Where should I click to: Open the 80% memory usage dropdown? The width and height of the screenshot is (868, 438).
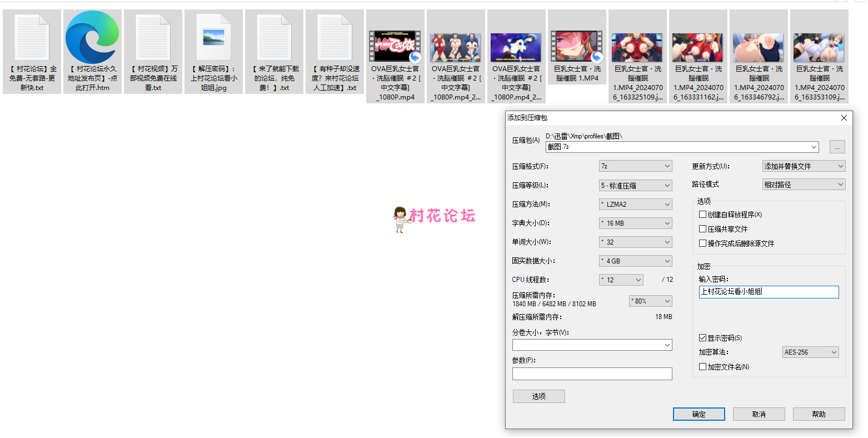click(651, 301)
